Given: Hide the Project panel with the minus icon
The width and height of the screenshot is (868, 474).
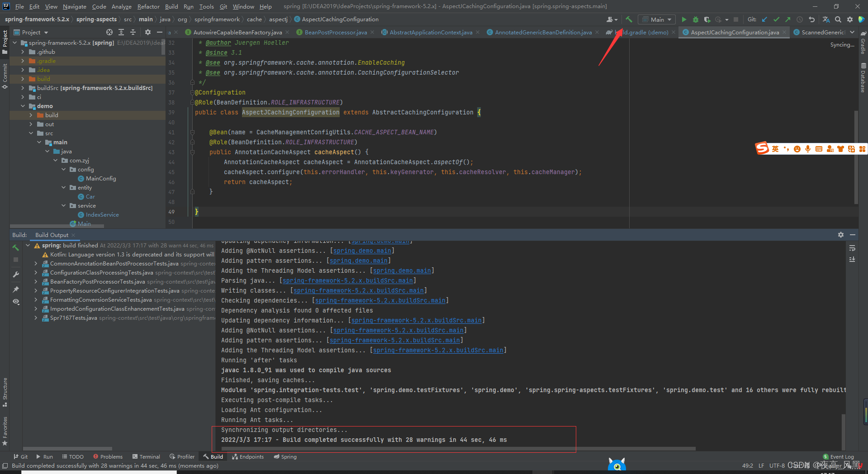Looking at the screenshot, I should pyautogui.click(x=159, y=32).
